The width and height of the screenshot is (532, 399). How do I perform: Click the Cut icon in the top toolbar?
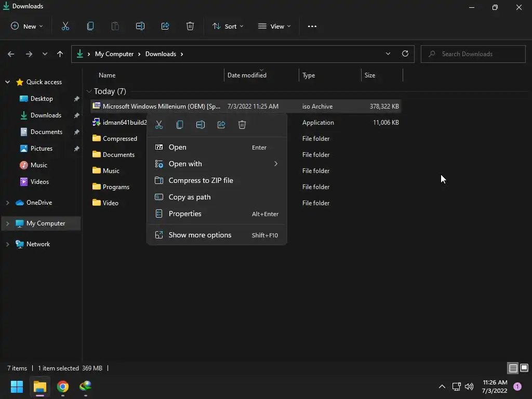[x=65, y=26]
